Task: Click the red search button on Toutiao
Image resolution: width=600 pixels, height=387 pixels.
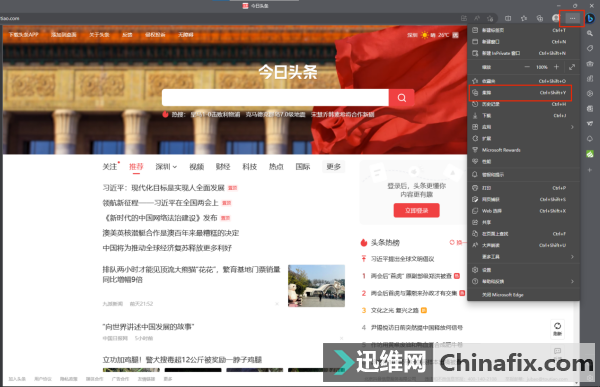Action: 401,98
